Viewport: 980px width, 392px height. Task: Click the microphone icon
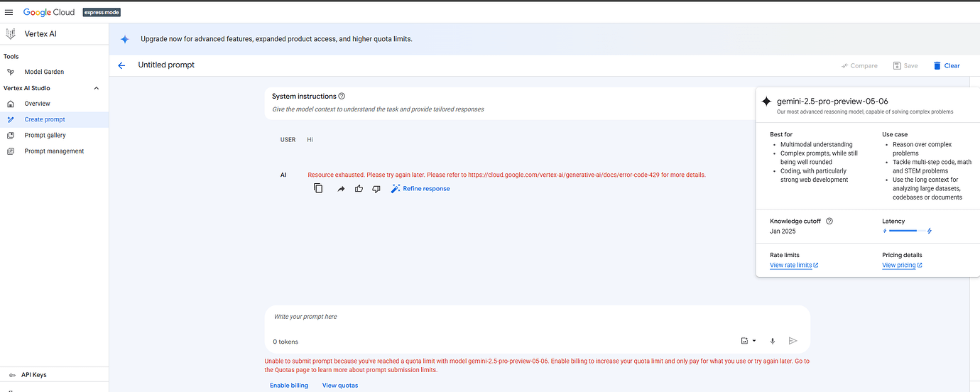[772, 341]
